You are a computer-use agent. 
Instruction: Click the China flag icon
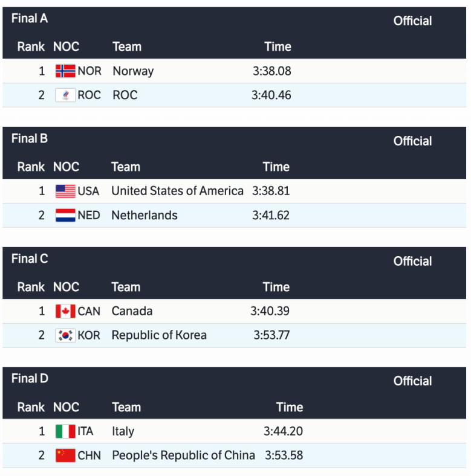(65, 455)
